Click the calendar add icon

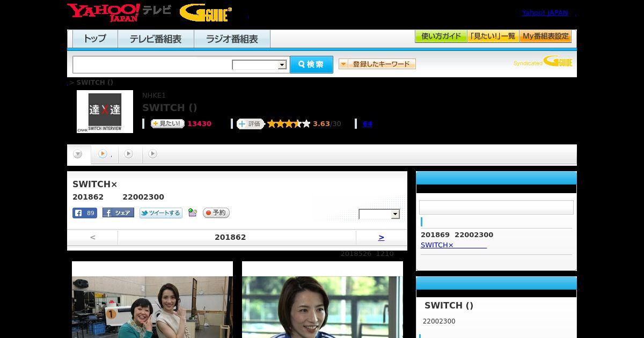193,213
